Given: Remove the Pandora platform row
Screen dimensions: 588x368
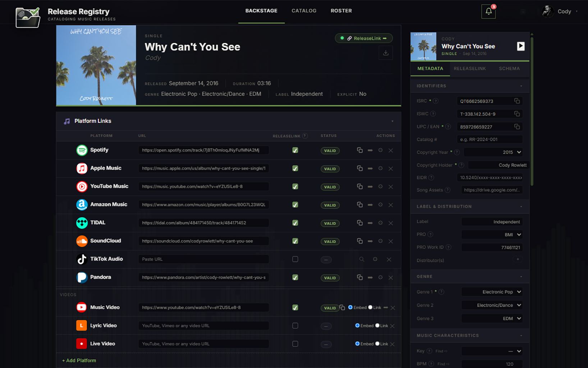Looking at the screenshot, I should coord(391,278).
